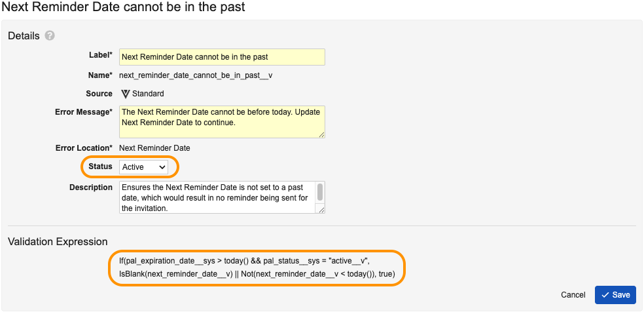Click the Validation Expression section heading
The image size is (644, 312).
coord(58,241)
